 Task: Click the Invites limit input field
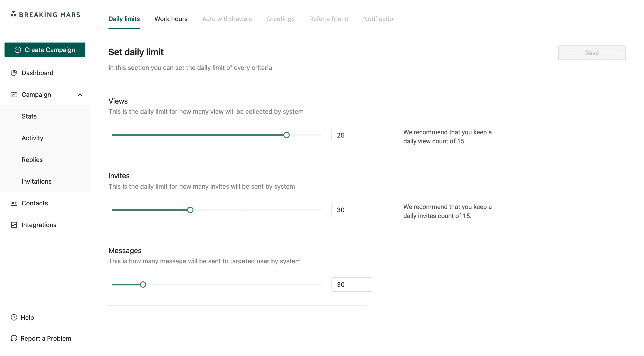[352, 210]
